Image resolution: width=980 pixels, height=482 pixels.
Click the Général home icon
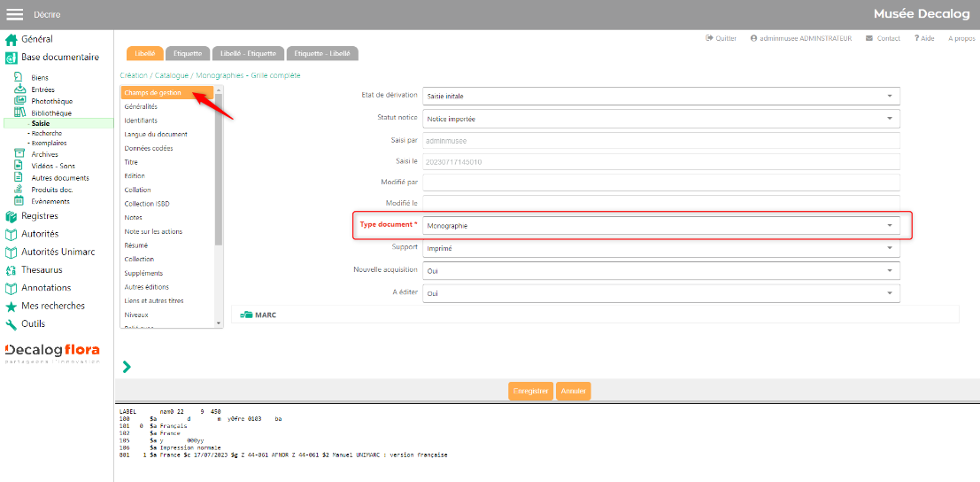(x=12, y=40)
